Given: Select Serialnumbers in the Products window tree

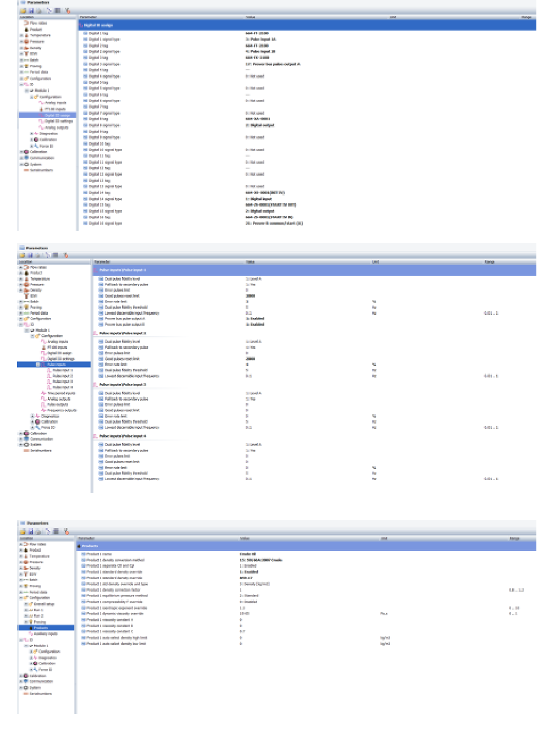Looking at the screenshot, I should click(41, 694).
